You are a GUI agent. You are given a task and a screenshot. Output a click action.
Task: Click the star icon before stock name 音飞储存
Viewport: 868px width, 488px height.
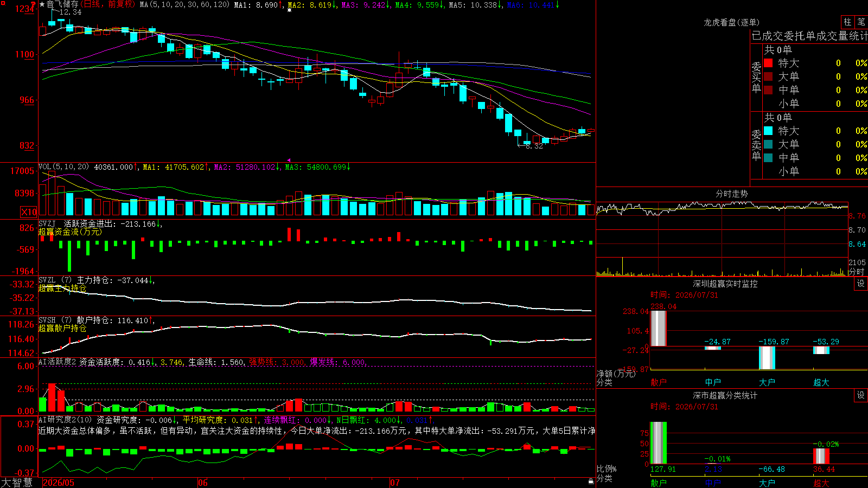coord(42,4)
